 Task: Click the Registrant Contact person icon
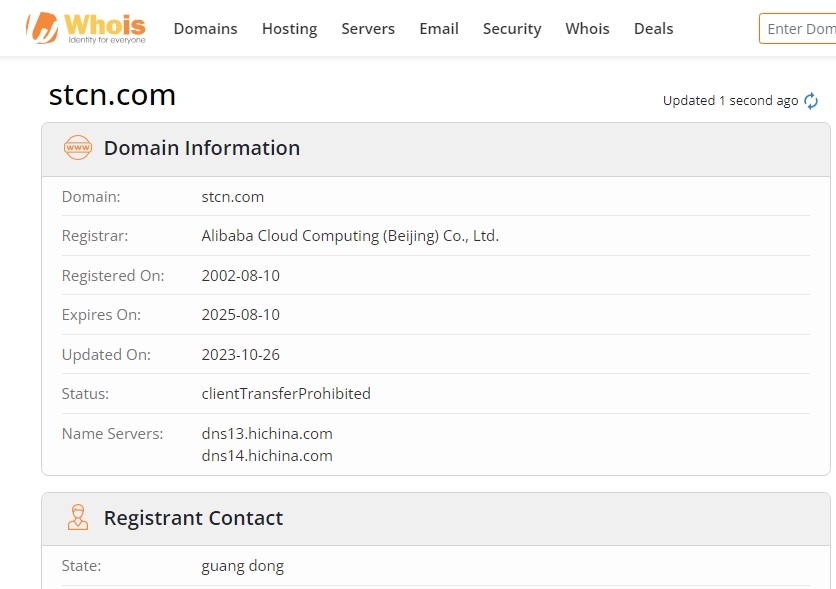[77, 518]
